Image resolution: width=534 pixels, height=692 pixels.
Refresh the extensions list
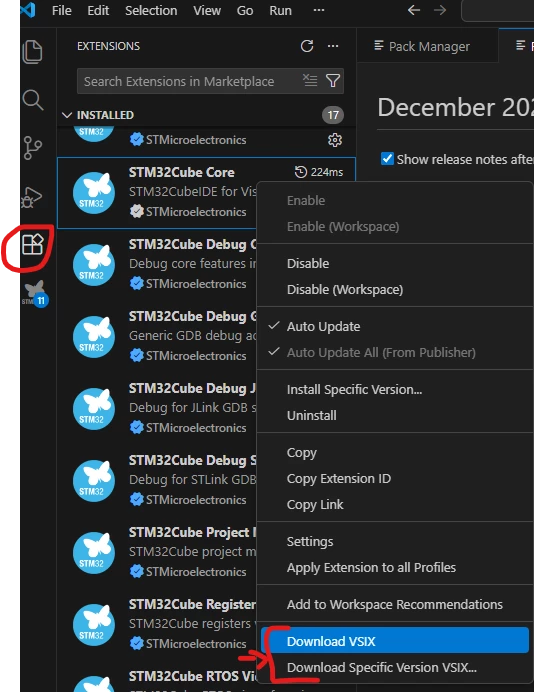pyautogui.click(x=307, y=46)
